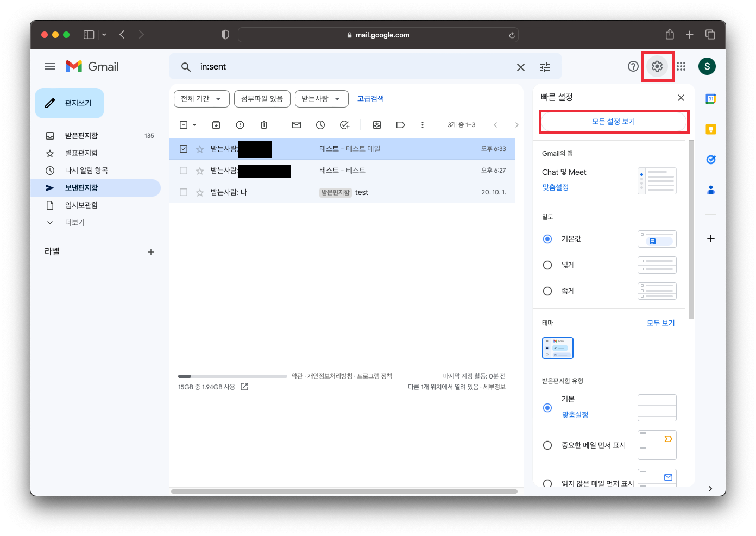The image size is (756, 536).
Task: Click the Gmail logo
Action: [92, 66]
